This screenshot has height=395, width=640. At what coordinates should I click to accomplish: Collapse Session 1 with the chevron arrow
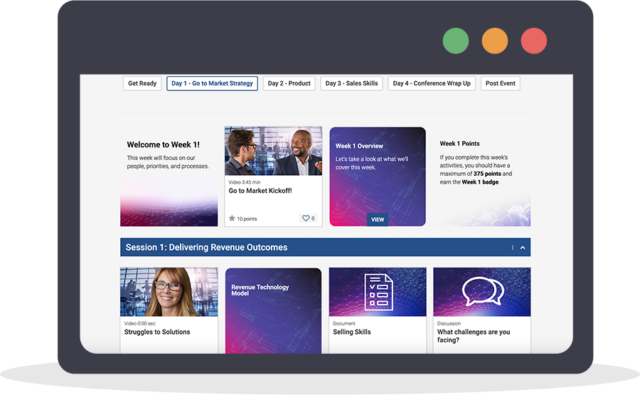click(x=522, y=248)
